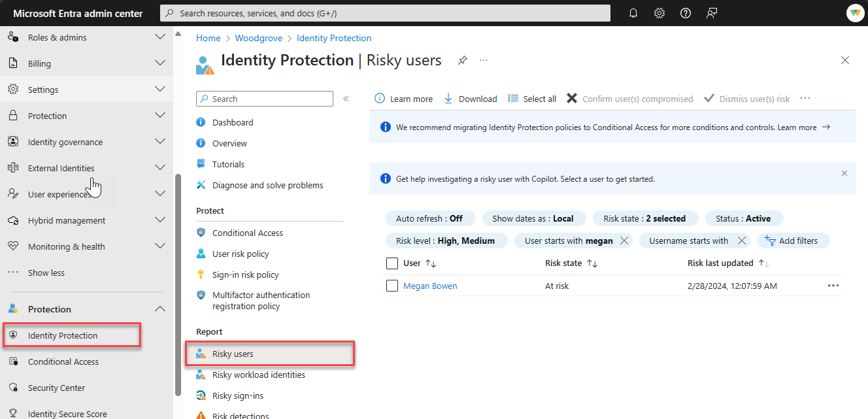Open the notifications bell icon

coord(633,13)
